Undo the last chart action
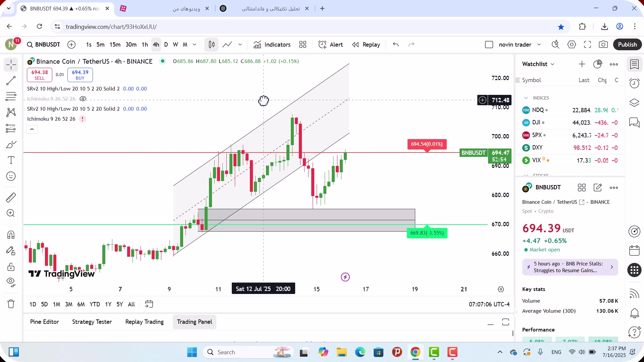The height and width of the screenshot is (362, 644). click(x=396, y=45)
